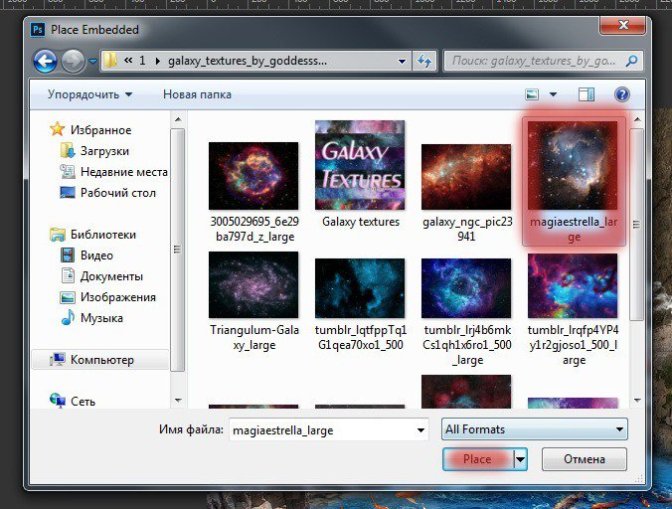Click the change view icon
The height and width of the screenshot is (509, 672).
533,95
